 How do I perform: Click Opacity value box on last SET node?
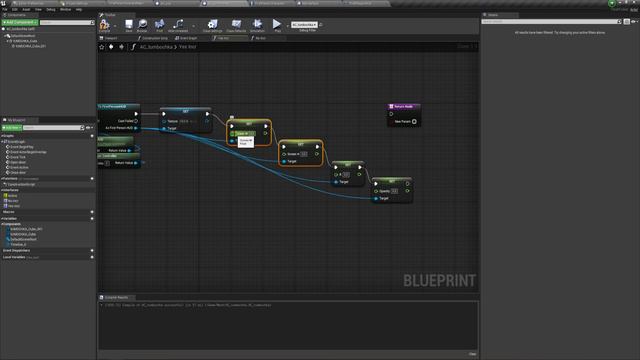coord(394,191)
